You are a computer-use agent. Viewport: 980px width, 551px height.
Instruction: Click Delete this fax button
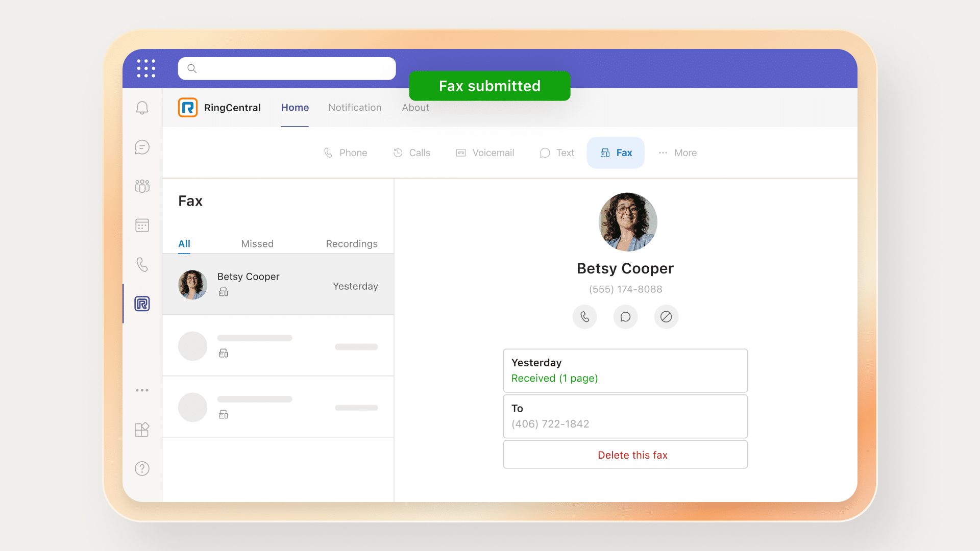pyautogui.click(x=625, y=455)
